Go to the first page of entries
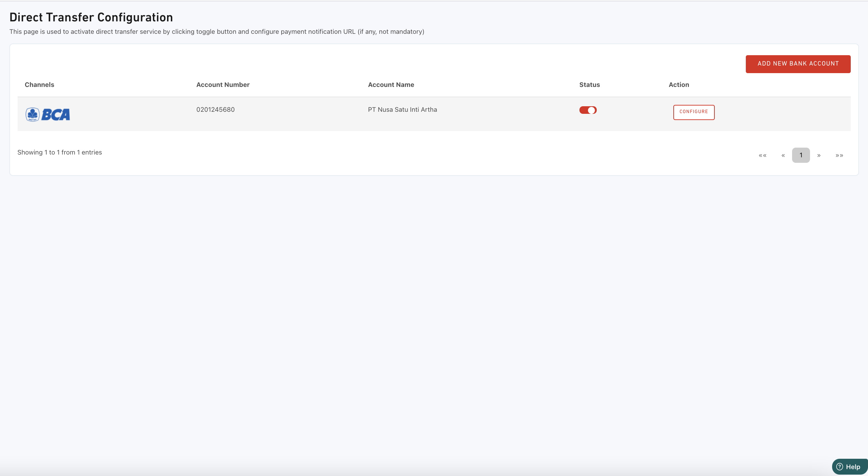This screenshot has height=476, width=868. pos(762,155)
